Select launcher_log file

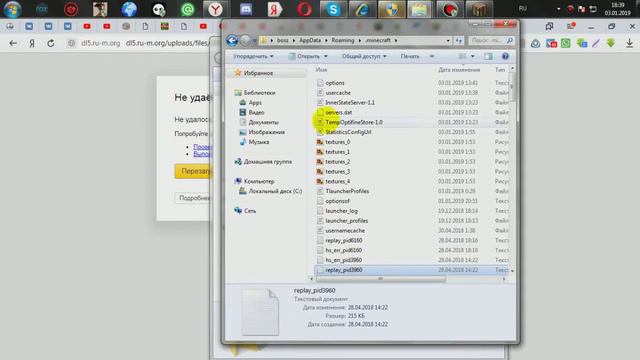pyautogui.click(x=341, y=211)
